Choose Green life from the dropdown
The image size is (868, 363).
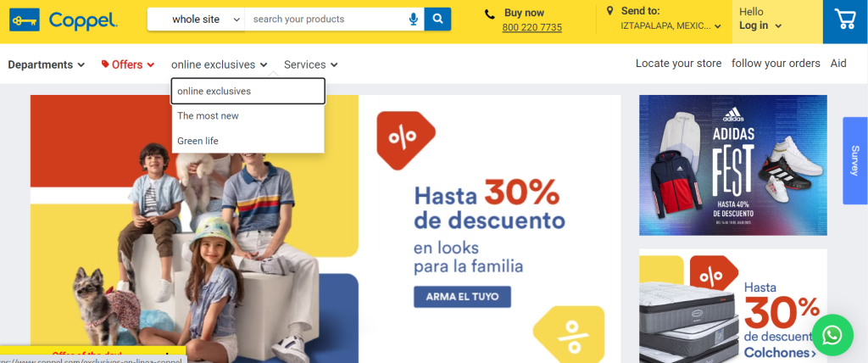tap(248, 141)
